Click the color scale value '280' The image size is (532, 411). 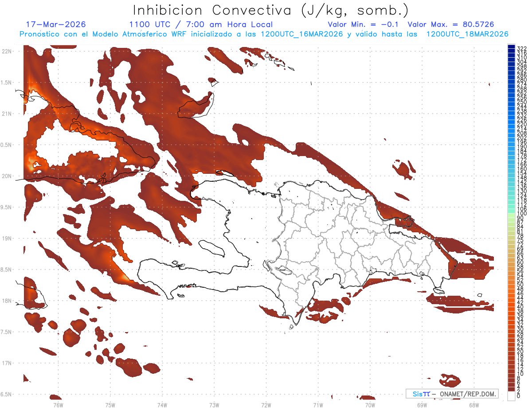click(x=522, y=79)
